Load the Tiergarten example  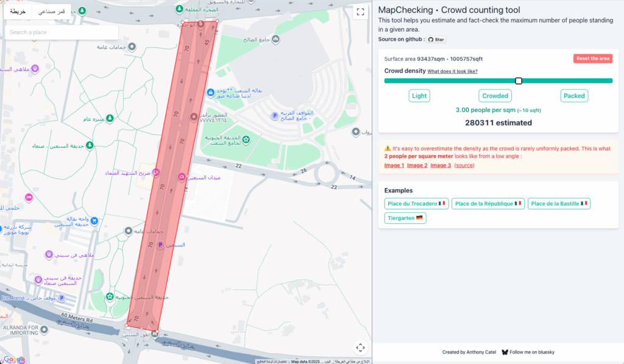[x=405, y=218]
